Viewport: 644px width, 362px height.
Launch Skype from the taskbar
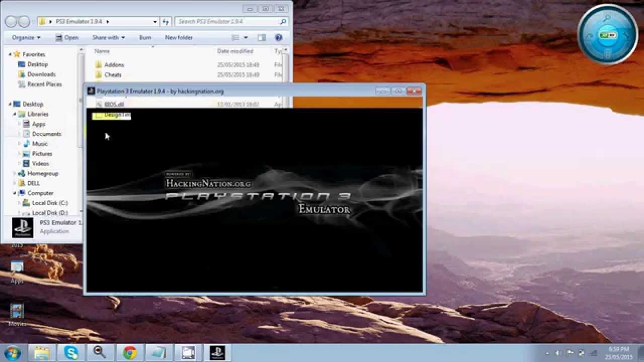pos(71,352)
